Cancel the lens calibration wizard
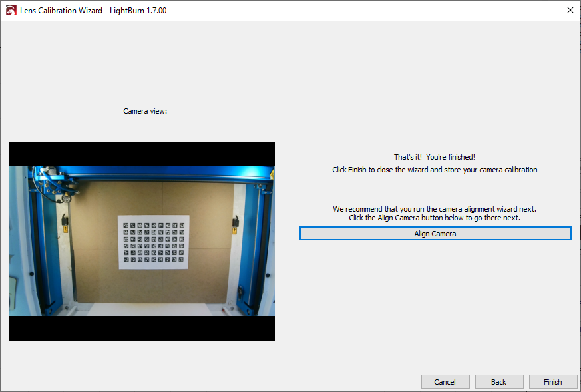 coord(445,382)
